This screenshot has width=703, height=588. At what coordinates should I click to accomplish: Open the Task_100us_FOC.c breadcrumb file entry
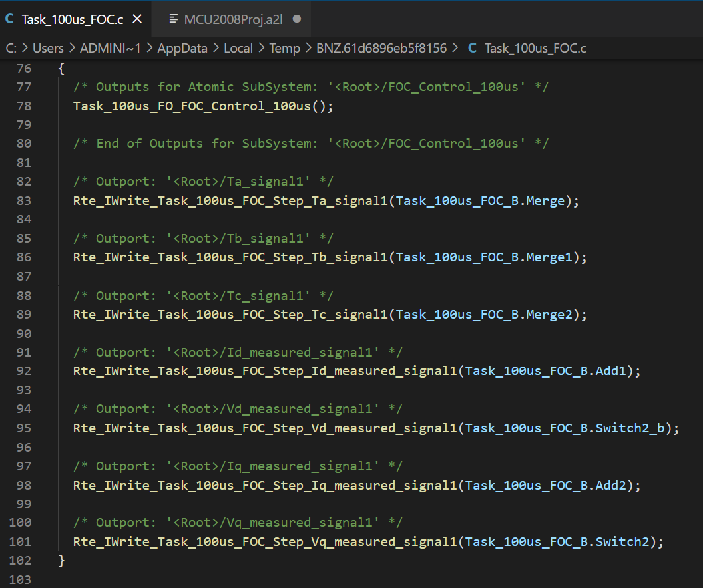click(535, 48)
